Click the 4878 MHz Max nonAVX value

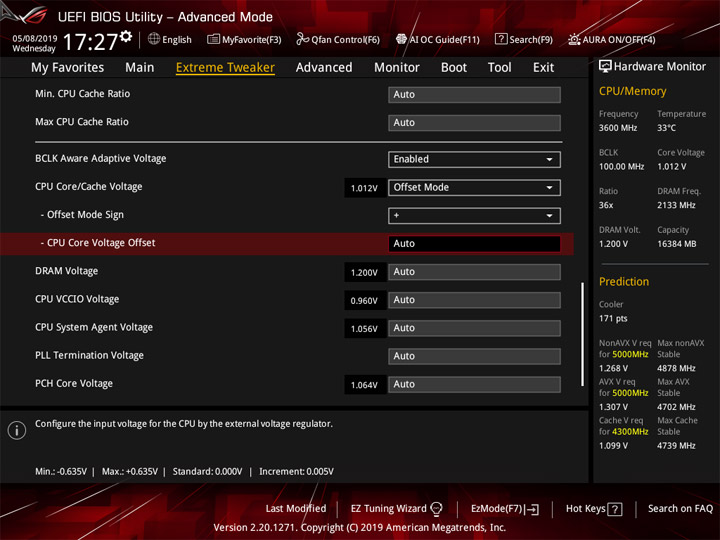click(x=676, y=368)
